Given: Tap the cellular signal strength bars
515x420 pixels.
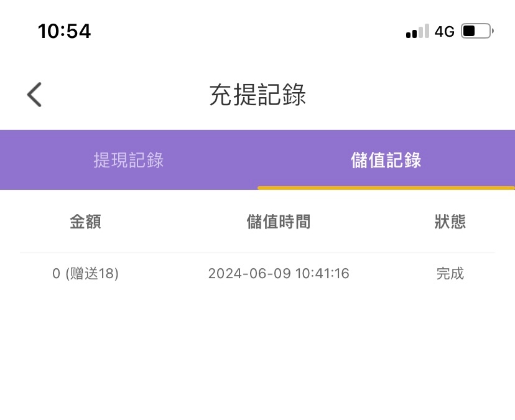Looking at the screenshot, I should coord(417,31).
